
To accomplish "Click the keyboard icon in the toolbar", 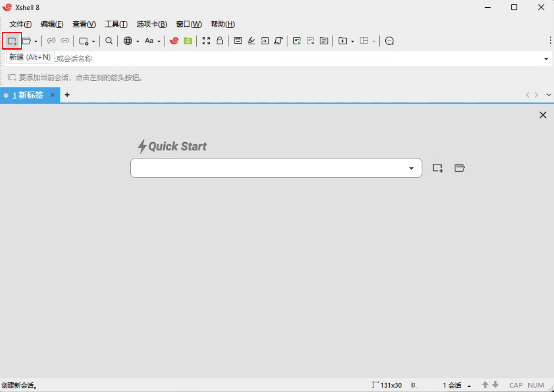I will pos(238,41).
